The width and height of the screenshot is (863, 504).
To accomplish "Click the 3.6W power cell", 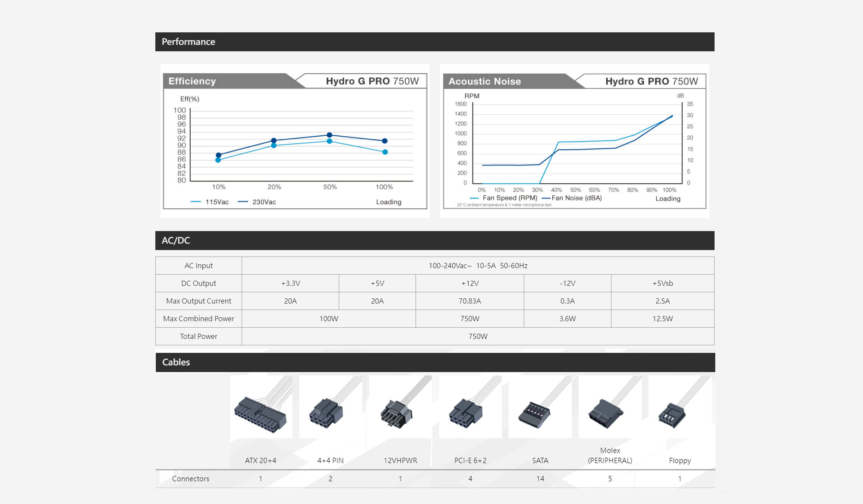I will coord(567,319).
